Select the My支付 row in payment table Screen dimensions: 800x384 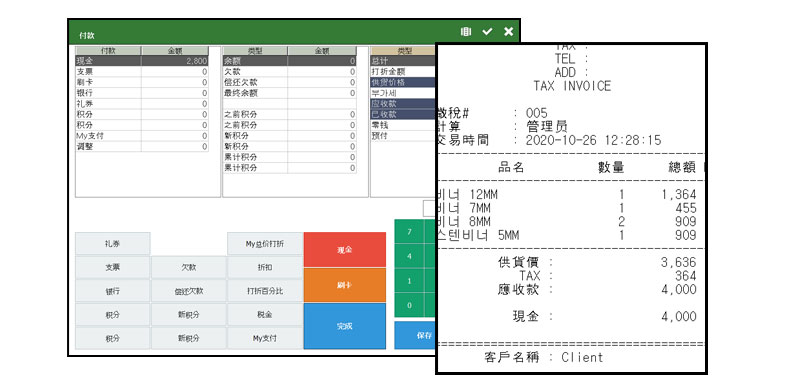[142, 136]
